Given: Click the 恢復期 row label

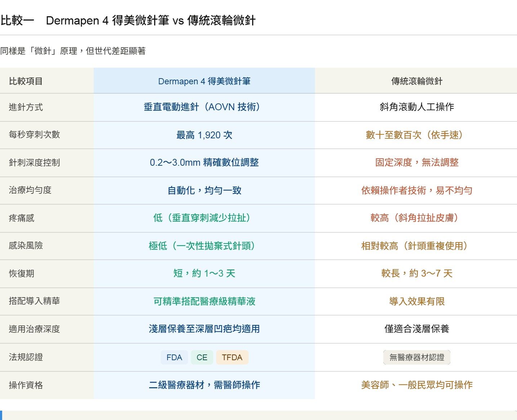Looking at the screenshot, I should (47, 274).
